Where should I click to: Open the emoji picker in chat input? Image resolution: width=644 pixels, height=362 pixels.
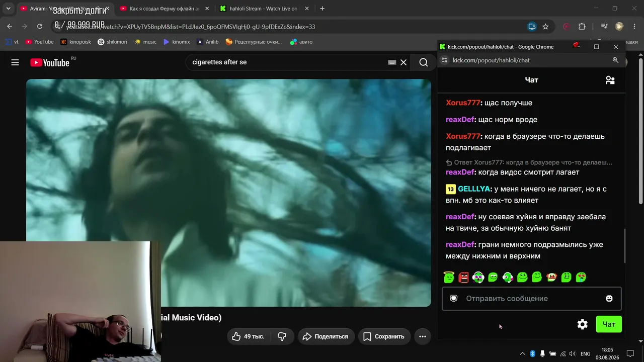coord(609,299)
